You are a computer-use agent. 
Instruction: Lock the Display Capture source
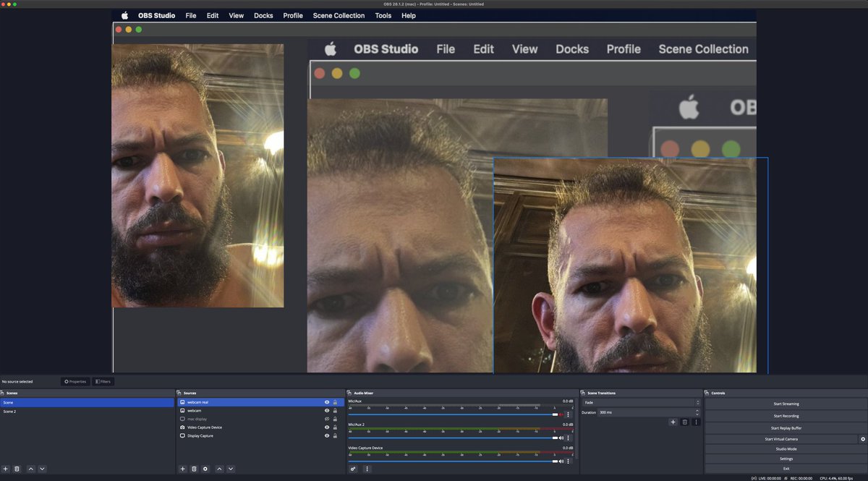[x=336, y=435]
